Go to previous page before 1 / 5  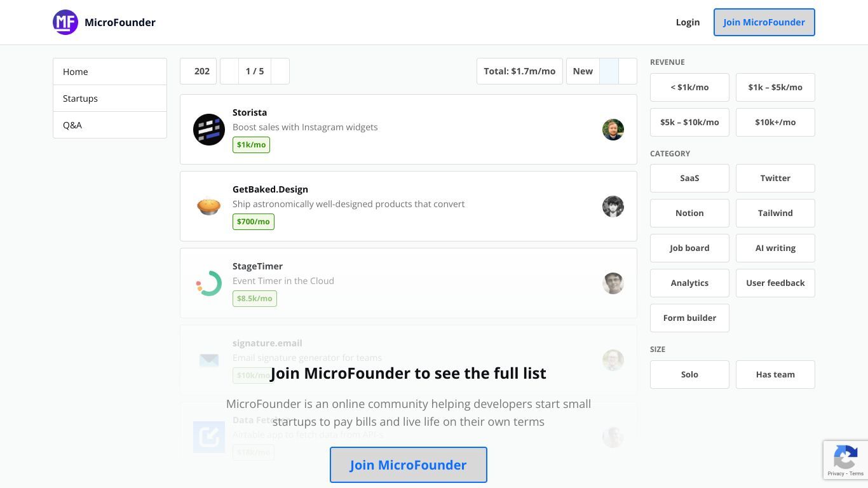(229, 71)
